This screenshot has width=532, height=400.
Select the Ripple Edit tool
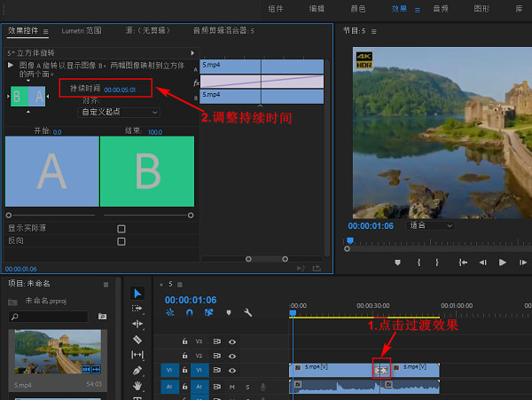click(137, 324)
